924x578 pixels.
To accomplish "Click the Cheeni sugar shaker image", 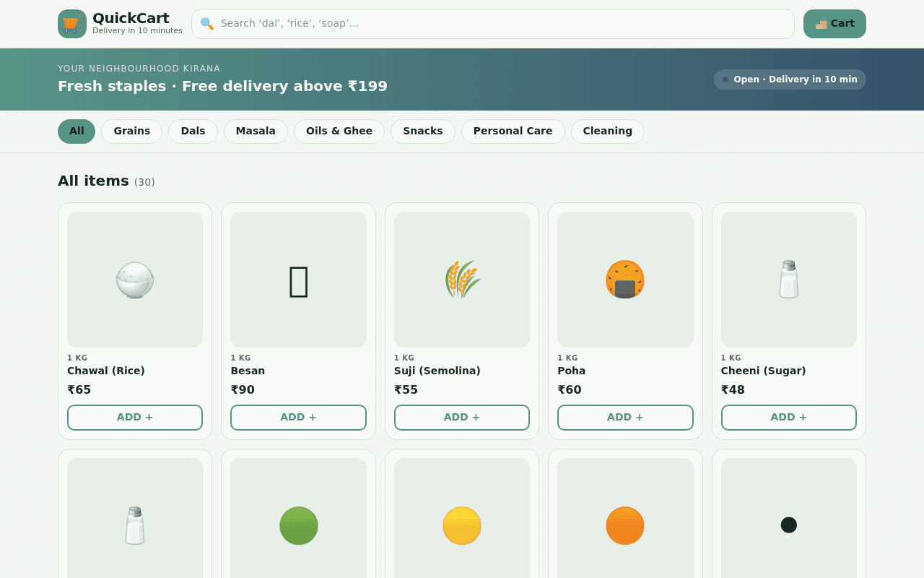I will click(x=789, y=280).
